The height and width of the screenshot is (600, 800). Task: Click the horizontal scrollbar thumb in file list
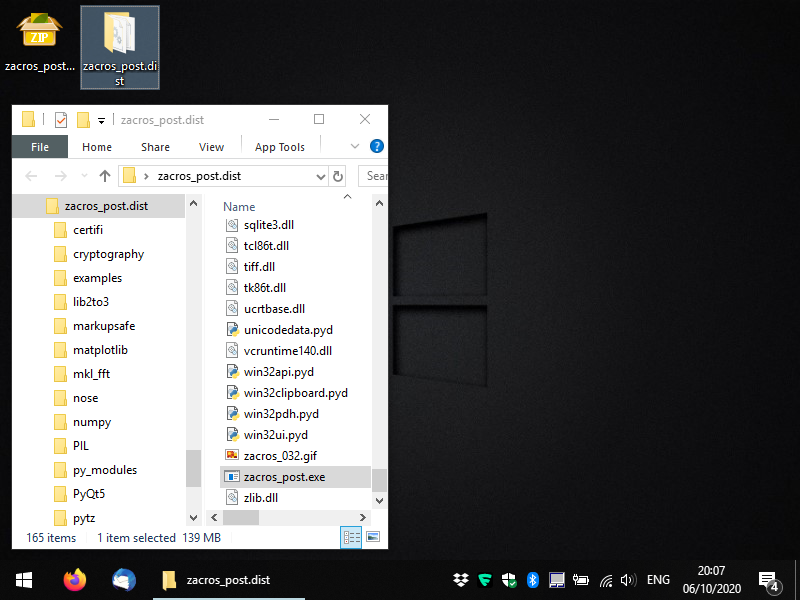(x=240, y=518)
